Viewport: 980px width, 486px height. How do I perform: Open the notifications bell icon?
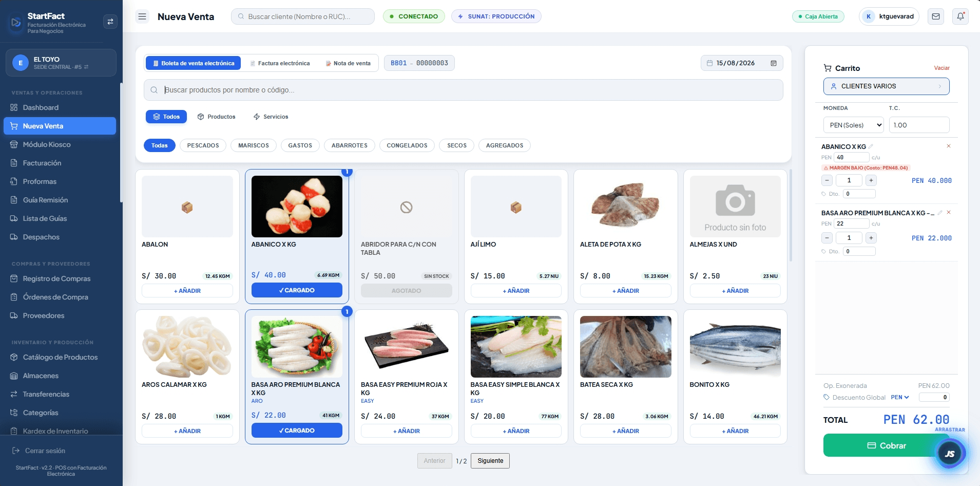click(960, 16)
